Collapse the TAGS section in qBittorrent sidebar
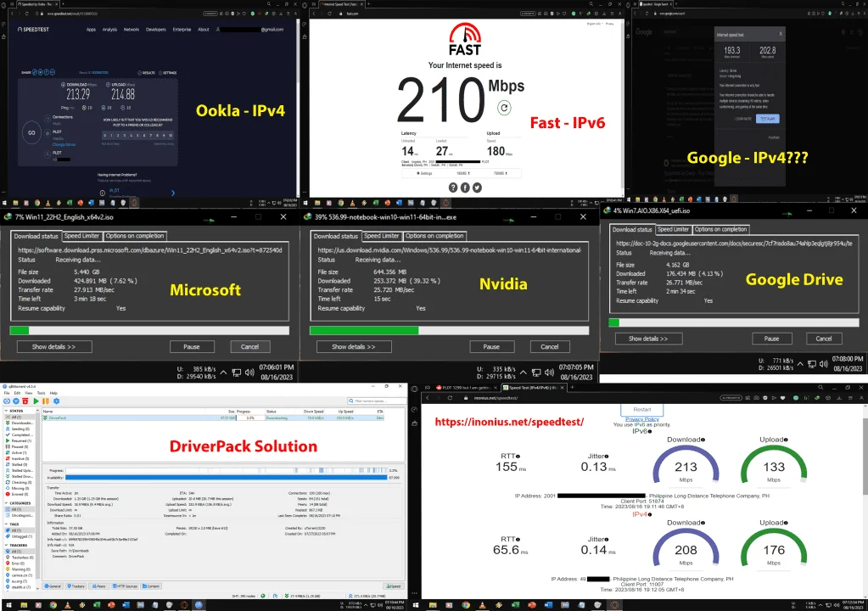868x611 pixels. coord(6,524)
